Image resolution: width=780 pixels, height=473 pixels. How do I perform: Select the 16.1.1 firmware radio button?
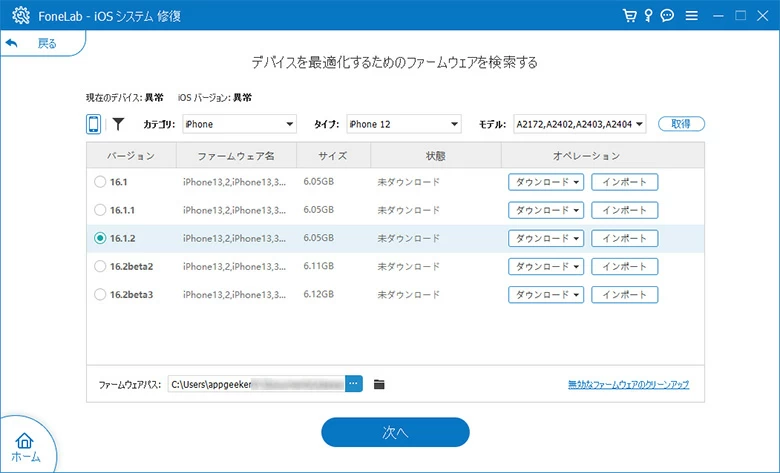click(99, 210)
